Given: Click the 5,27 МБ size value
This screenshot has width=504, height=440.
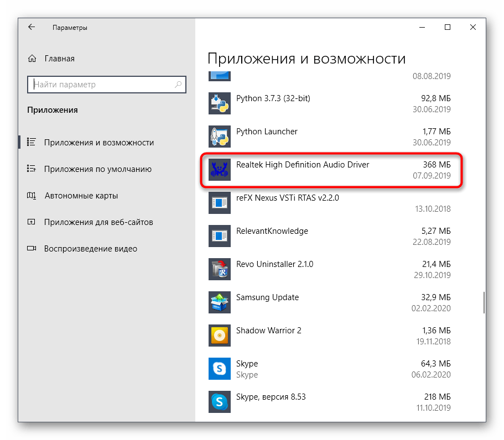Looking at the screenshot, I should [436, 231].
